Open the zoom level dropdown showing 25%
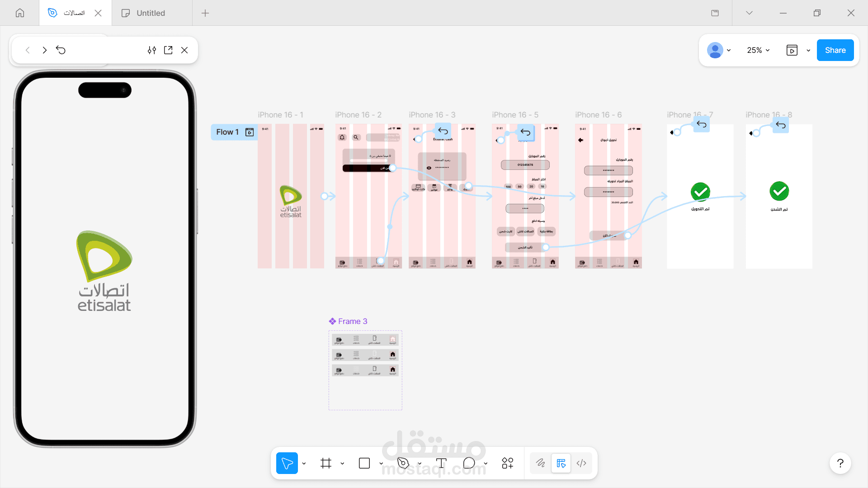This screenshot has height=488, width=868. [758, 50]
